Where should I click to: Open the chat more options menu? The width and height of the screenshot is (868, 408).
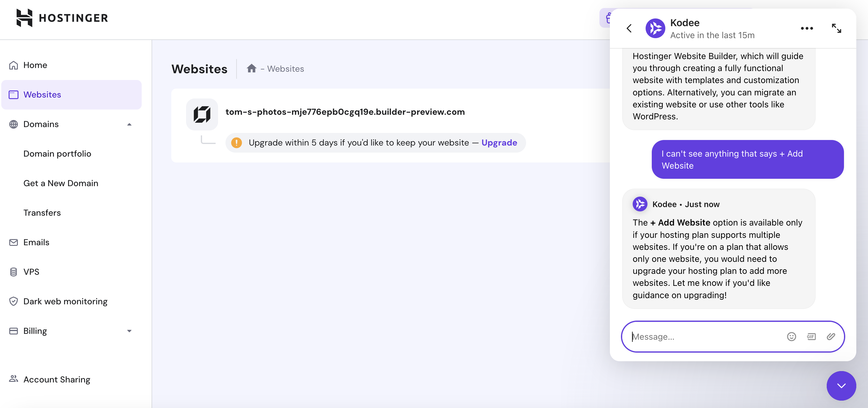point(807,28)
